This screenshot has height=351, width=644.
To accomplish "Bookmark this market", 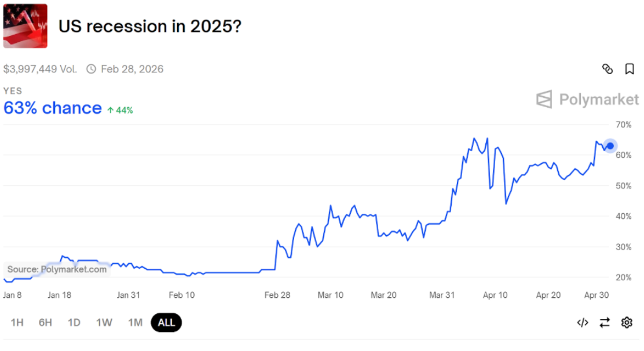I will click(630, 69).
